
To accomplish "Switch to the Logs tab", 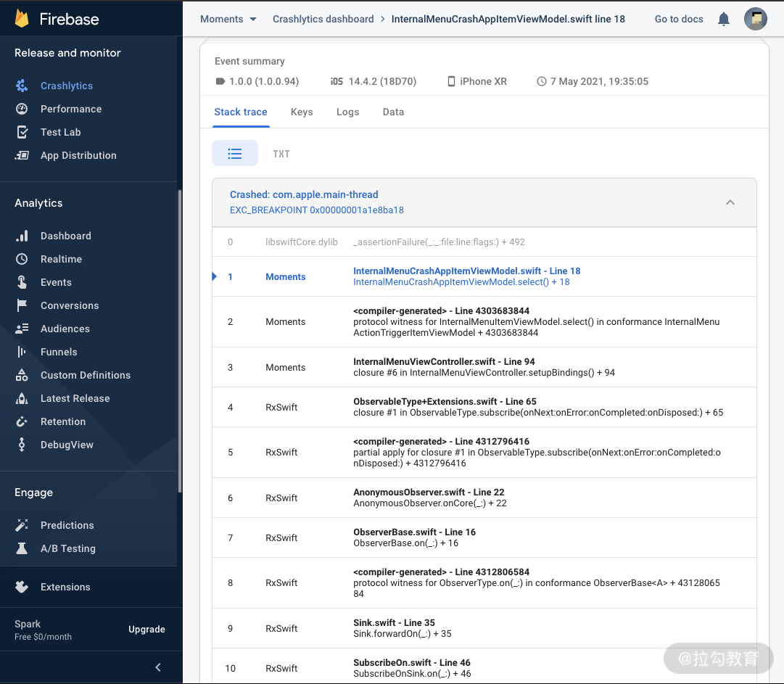I will tap(347, 112).
